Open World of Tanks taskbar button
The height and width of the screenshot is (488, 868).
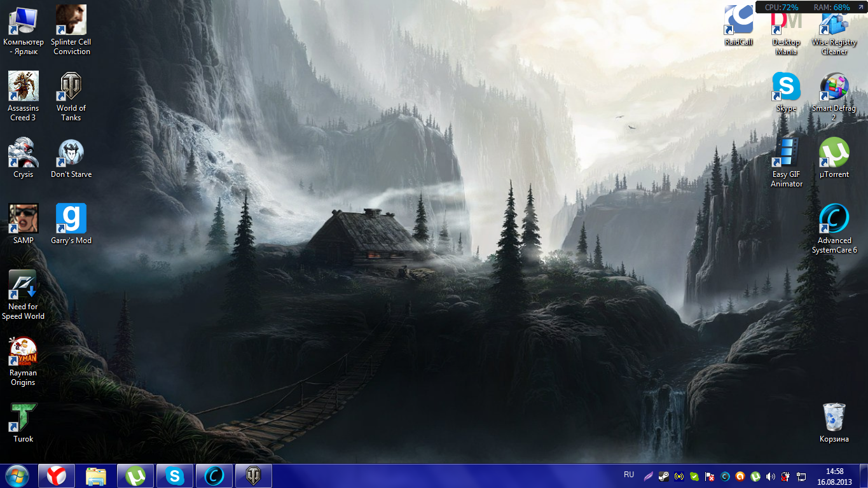click(254, 476)
